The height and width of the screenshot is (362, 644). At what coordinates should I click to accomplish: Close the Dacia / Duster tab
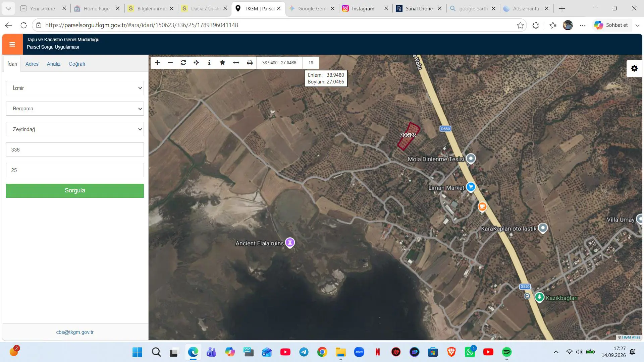pyautogui.click(x=225, y=9)
